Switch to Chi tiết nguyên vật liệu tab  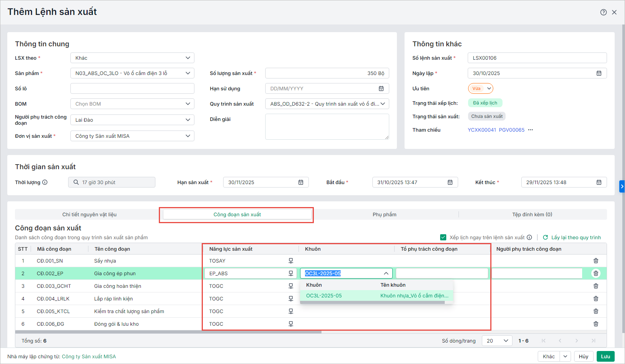pos(89,214)
